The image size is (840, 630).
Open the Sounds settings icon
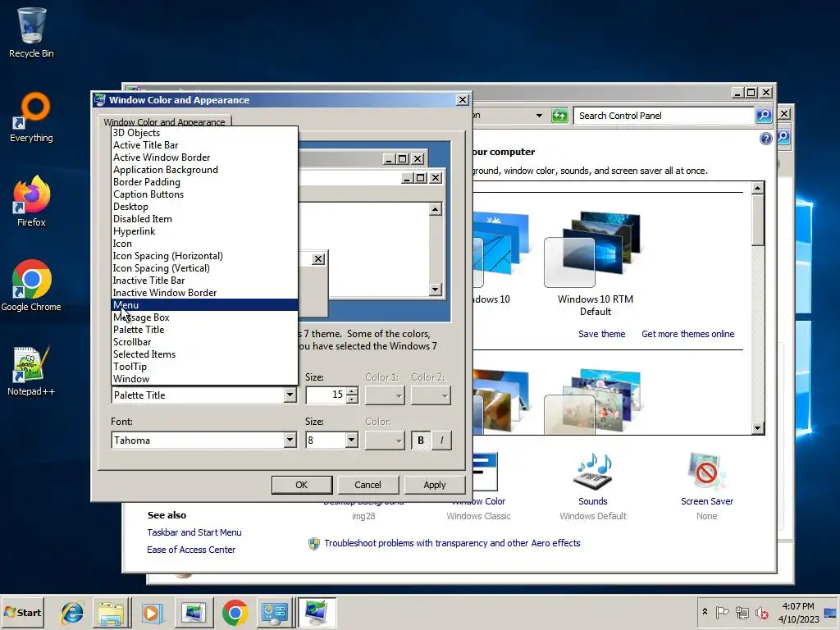pos(592,472)
